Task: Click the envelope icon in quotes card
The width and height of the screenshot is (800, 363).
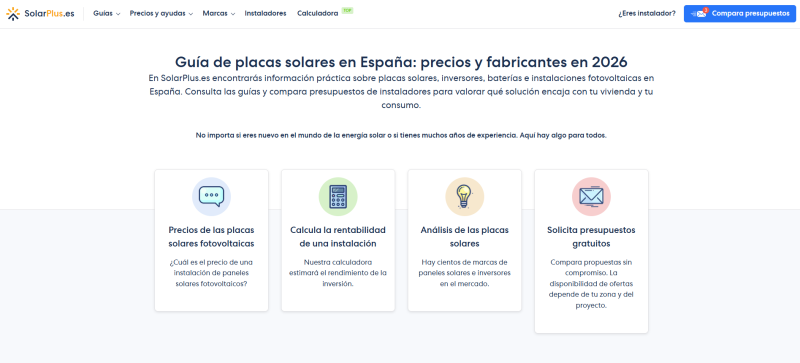Action: coord(591,197)
